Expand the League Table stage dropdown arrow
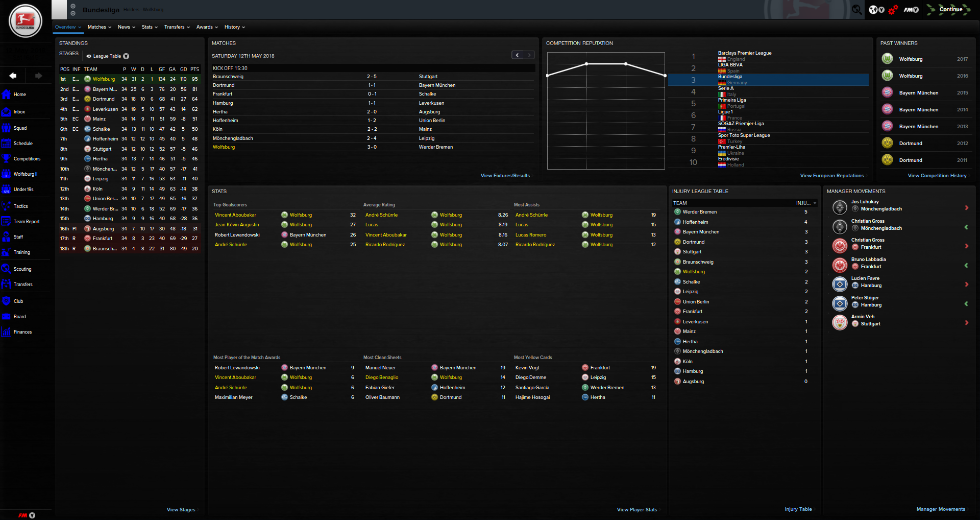 pyautogui.click(x=126, y=56)
